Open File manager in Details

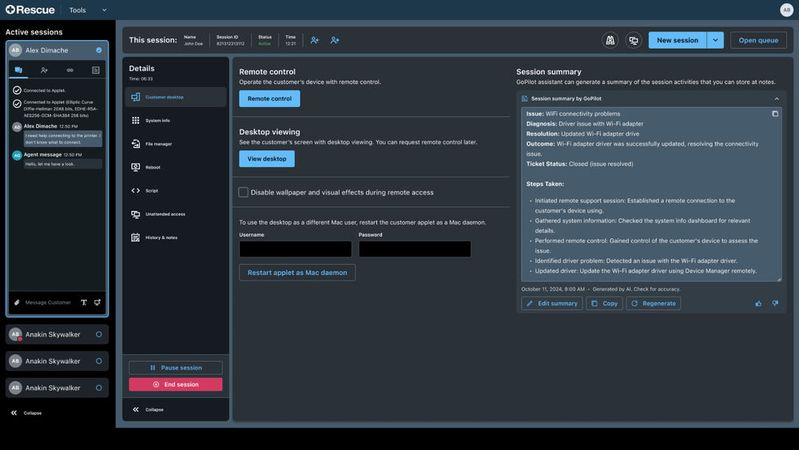pyautogui.click(x=175, y=144)
